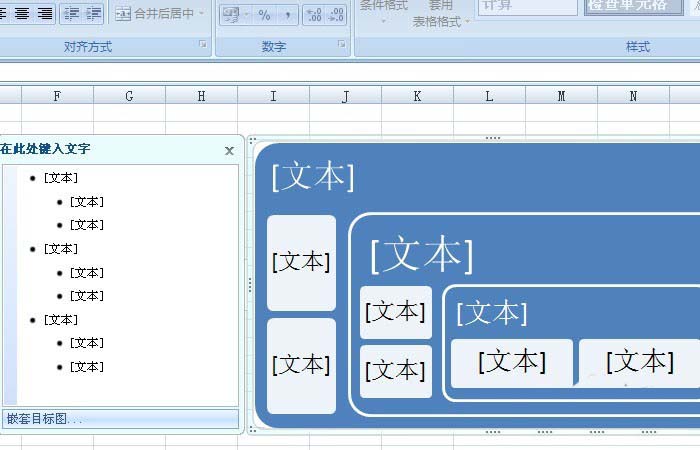Open the 合并后居中 dropdown arrow
This screenshot has height=450, width=700.
201,14
